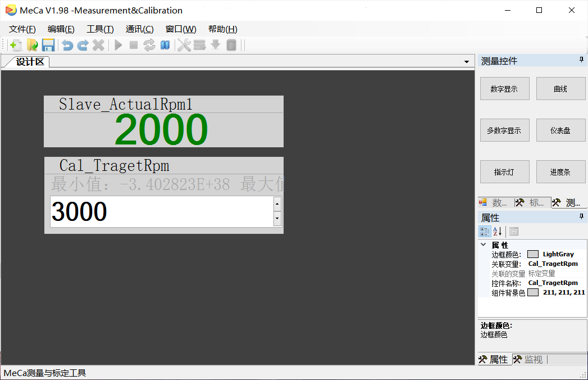This screenshot has height=380, width=588.
Task: Toggle pin on 测量控件 panel
Action: (581, 60)
